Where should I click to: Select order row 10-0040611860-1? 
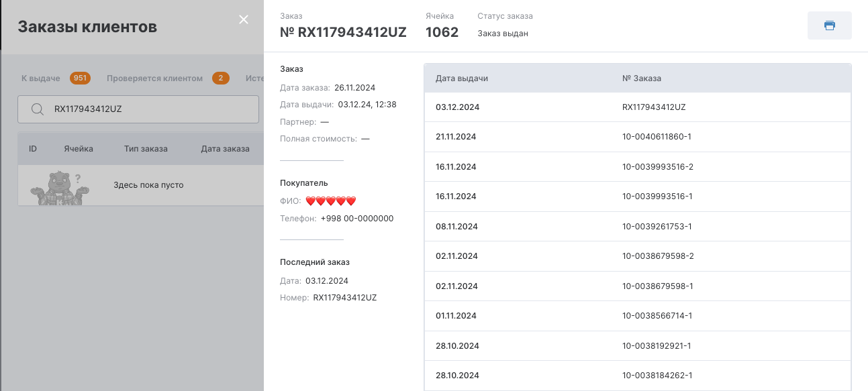coord(657,137)
